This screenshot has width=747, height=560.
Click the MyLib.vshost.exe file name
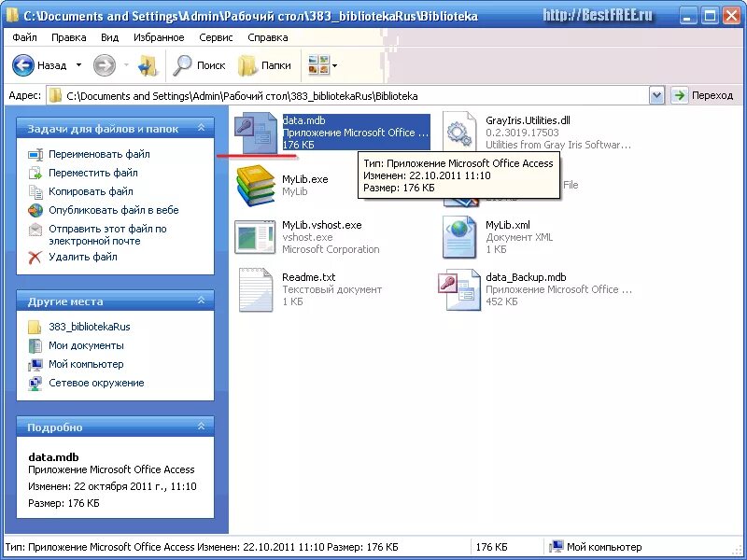tap(321, 225)
